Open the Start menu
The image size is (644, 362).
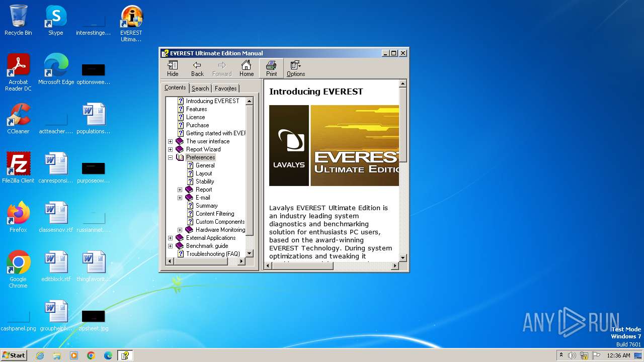click(x=14, y=355)
